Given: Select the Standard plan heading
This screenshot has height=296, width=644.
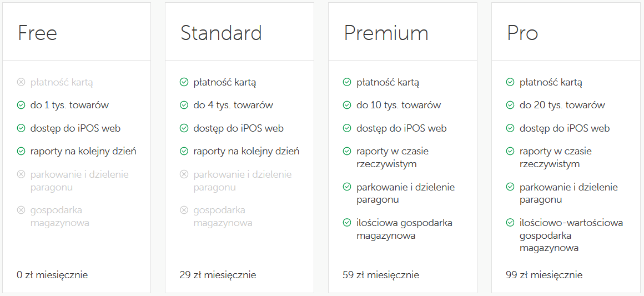Looking at the screenshot, I should (x=221, y=33).
